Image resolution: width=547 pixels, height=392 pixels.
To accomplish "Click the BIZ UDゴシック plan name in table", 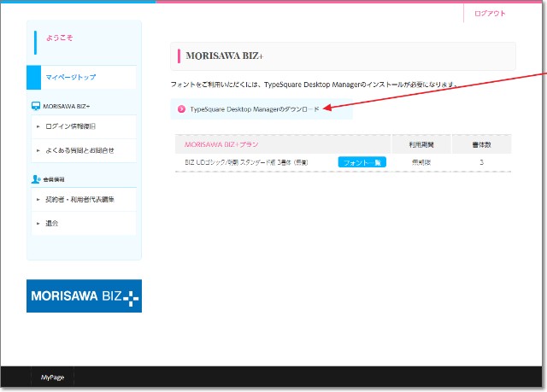I will coord(246,161).
